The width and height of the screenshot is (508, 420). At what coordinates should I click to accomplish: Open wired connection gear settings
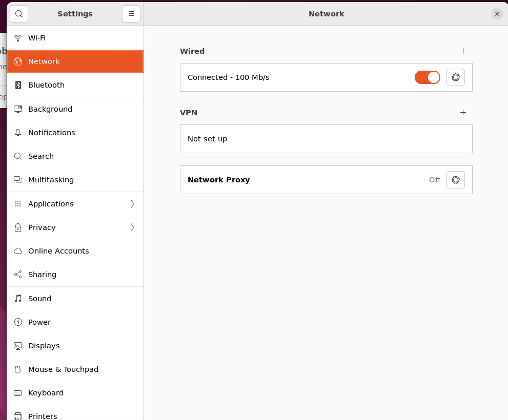tap(456, 77)
